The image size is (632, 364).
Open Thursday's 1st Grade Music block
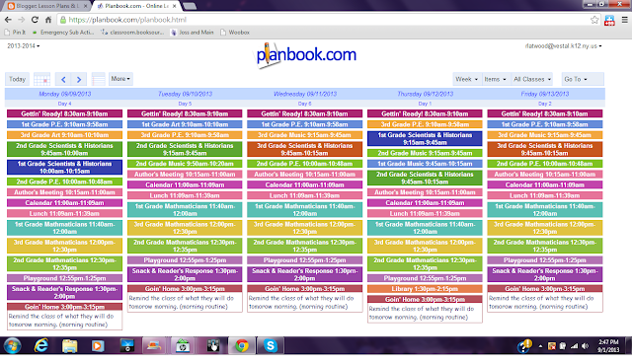pos(425,164)
